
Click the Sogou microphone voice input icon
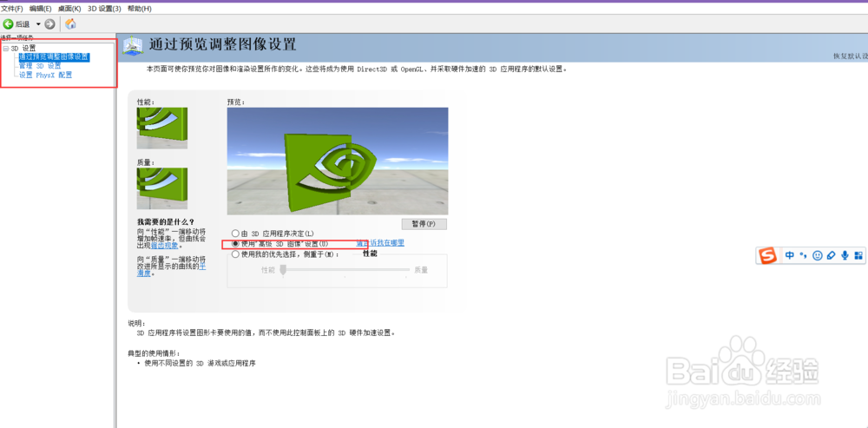pyautogui.click(x=845, y=255)
